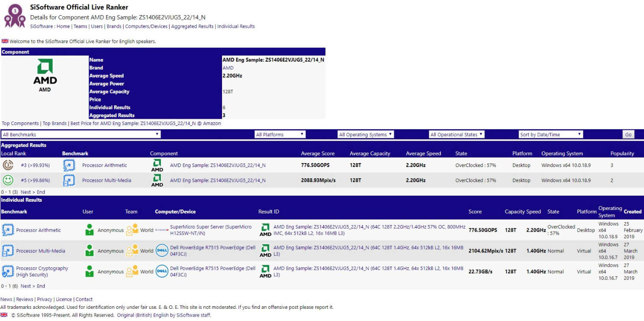644x321 pixels.
Task: Click benchmark icon beside aggregated Processor Arithmetic
Action: pos(69,165)
